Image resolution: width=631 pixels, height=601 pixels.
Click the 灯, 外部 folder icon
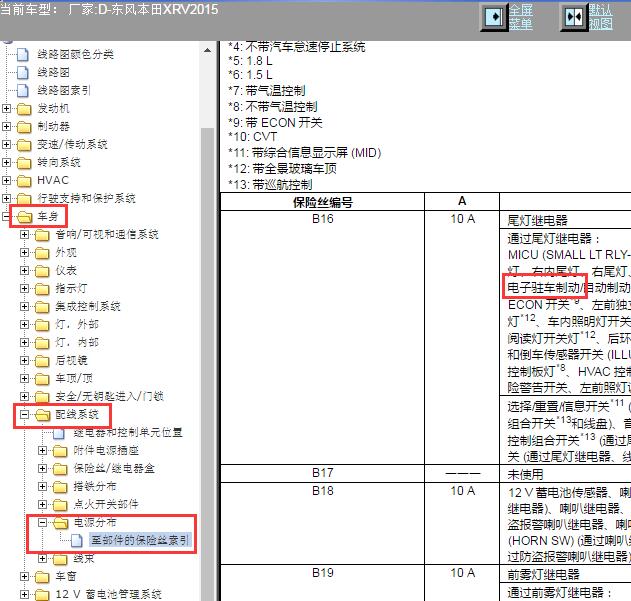[x=42, y=324]
